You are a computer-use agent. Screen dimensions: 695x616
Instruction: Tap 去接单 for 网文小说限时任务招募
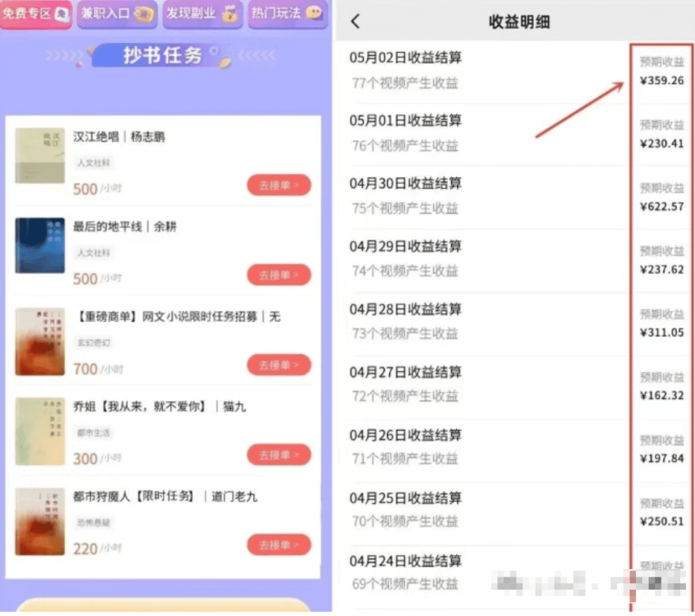point(279,365)
